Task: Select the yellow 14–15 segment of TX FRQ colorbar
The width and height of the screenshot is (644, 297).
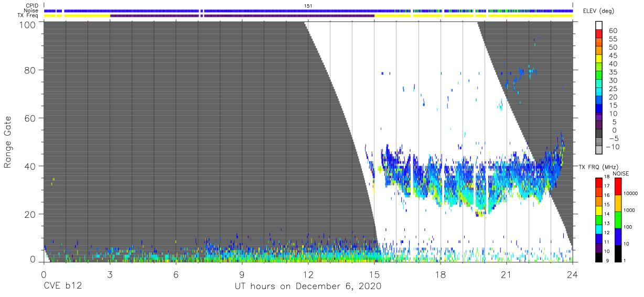Action: click(599, 210)
